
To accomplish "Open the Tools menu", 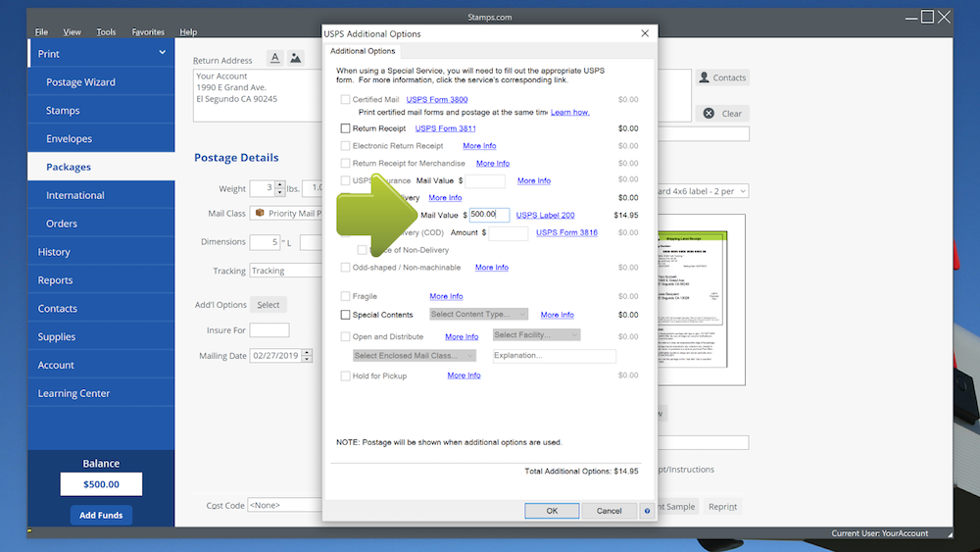I will (x=106, y=32).
